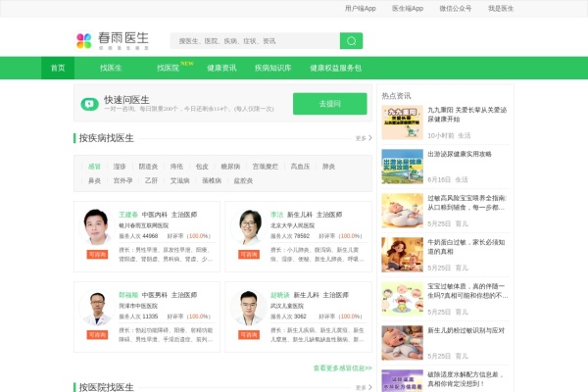Open 出游泌尿健康实用攻略 article thumbnail
Screen dimensions: 588x392
pos(403,167)
